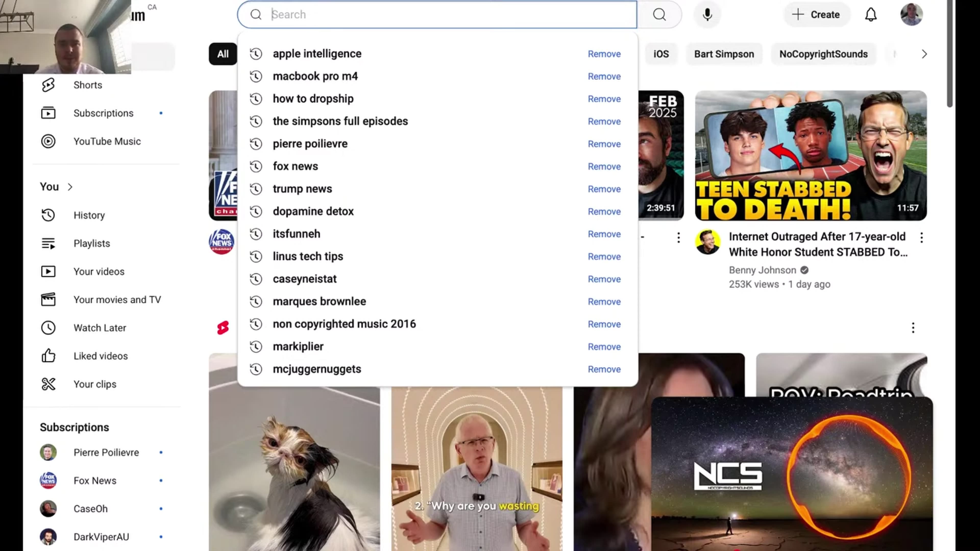Open options menu for Benny Johnson video
Screen dimensions: 980x551
point(921,238)
